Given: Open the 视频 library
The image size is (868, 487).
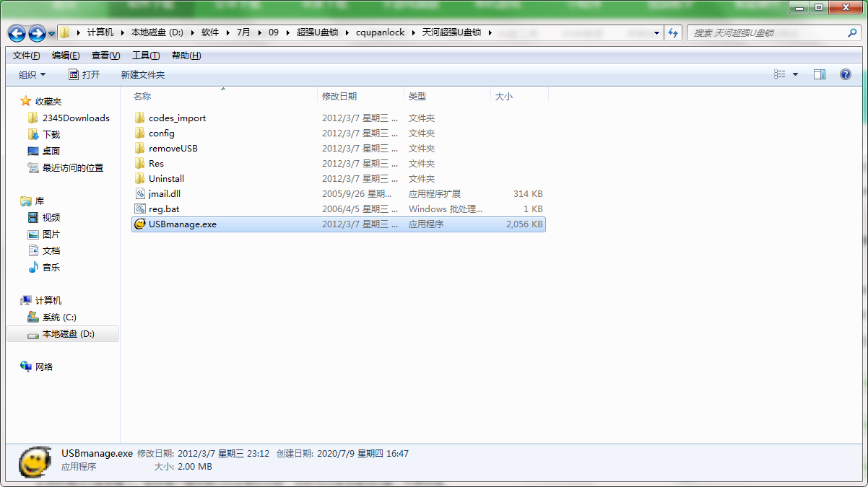Looking at the screenshot, I should (51, 217).
